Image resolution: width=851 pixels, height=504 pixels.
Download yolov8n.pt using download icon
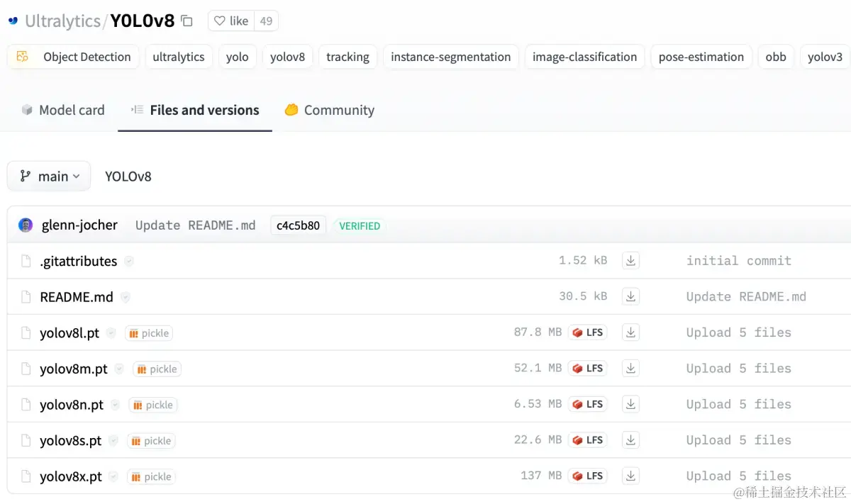click(630, 404)
